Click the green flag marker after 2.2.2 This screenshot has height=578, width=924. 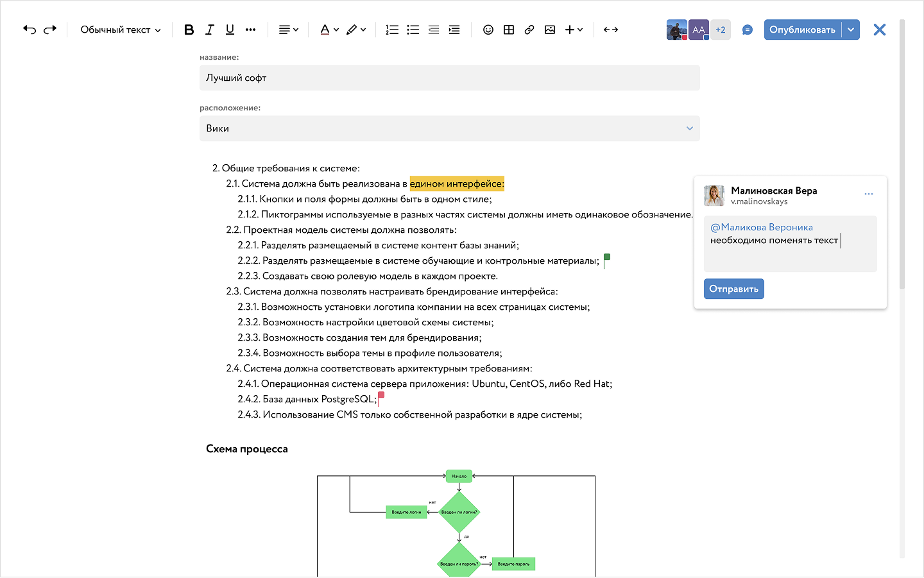(x=606, y=260)
